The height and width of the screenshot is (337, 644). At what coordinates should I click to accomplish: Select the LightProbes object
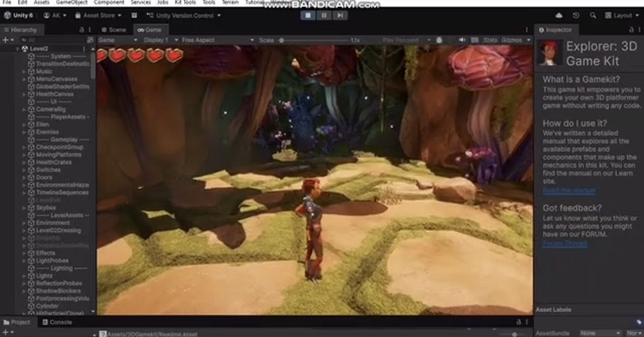52,261
